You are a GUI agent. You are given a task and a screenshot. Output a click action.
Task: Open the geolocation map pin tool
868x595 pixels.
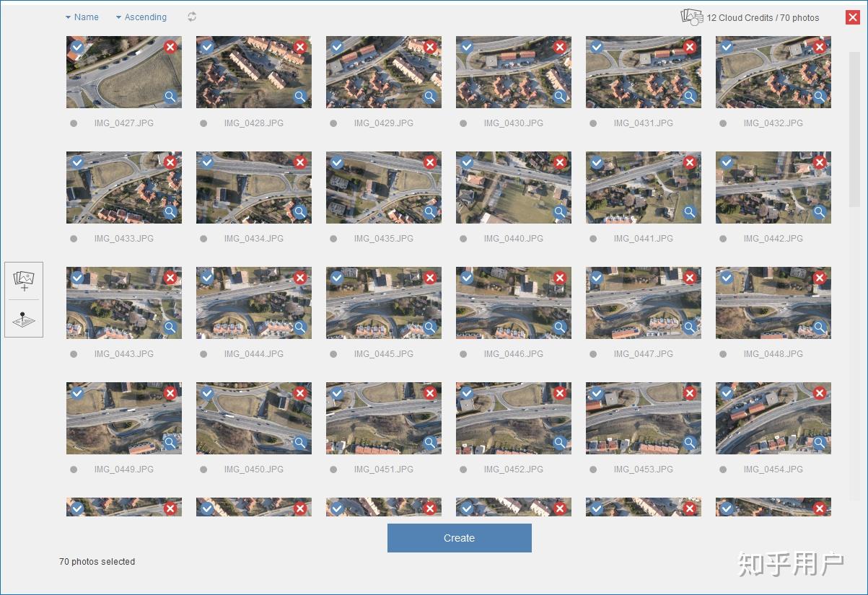click(24, 317)
